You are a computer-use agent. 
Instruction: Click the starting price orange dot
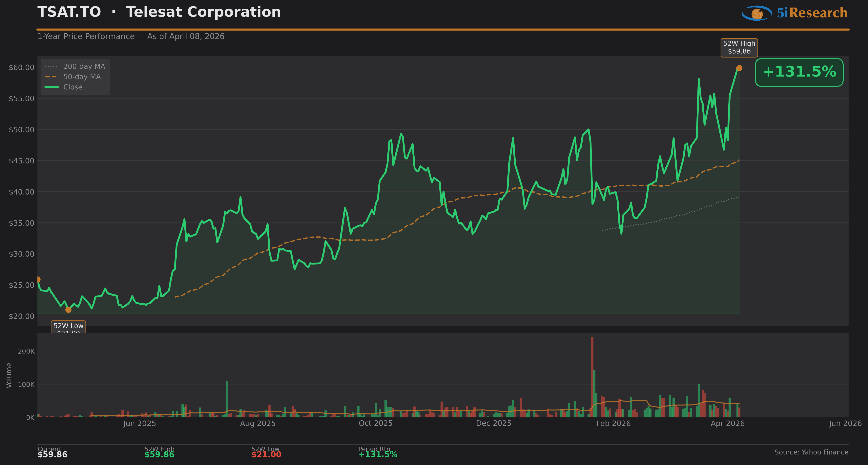(38, 279)
